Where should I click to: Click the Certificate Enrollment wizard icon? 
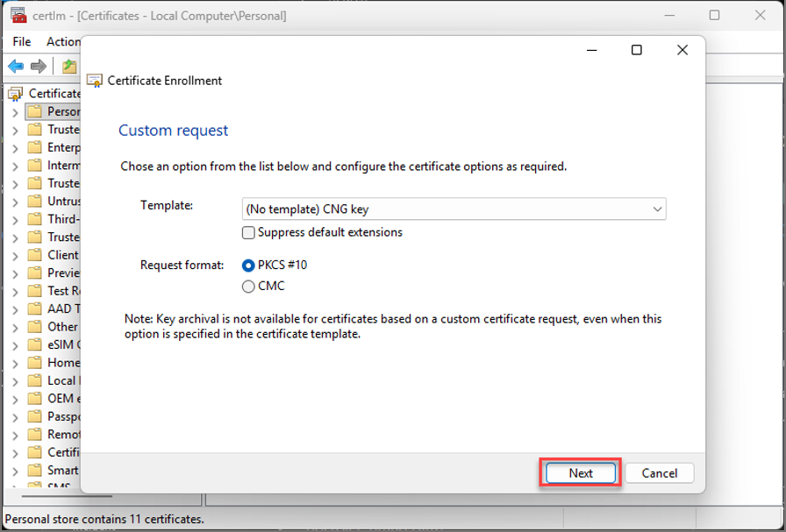(x=94, y=81)
